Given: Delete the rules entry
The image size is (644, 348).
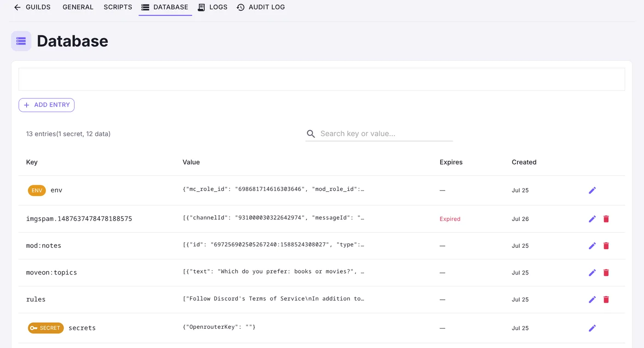Looking at the screenshot, I should pyautogui.click(x=606, y=300).
